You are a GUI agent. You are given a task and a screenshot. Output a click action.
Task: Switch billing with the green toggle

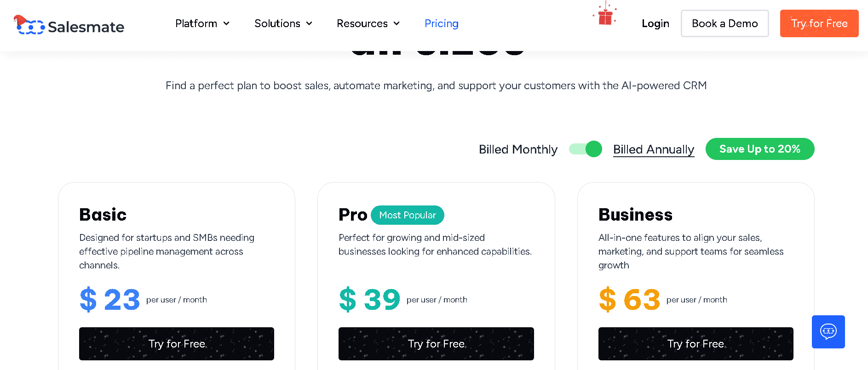pyautogui.click(x=585, y=149)
